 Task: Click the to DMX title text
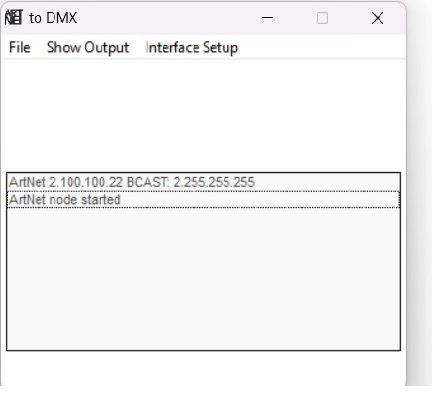pos(53,18)
